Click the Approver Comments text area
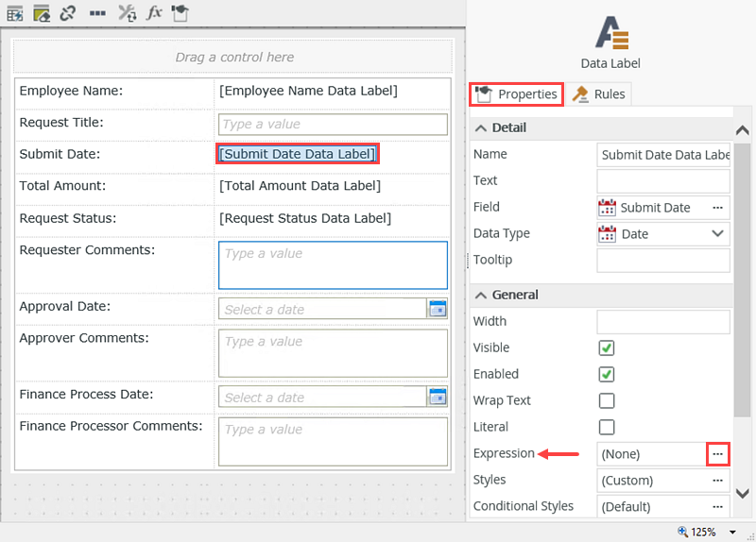The height and width of the screenshot is (542, 756). point(333,353)
